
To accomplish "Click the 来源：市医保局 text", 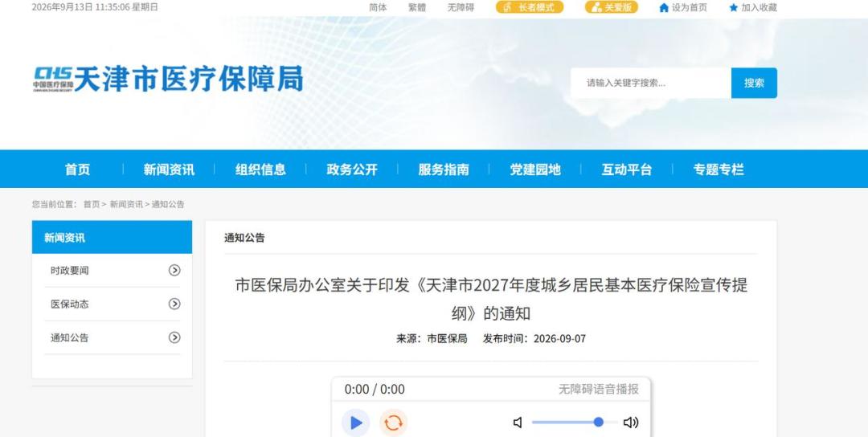I will point(432,338).
